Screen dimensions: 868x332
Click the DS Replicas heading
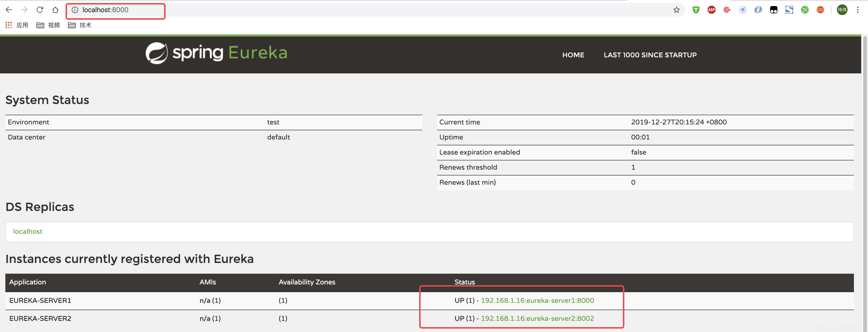[40, 207]
